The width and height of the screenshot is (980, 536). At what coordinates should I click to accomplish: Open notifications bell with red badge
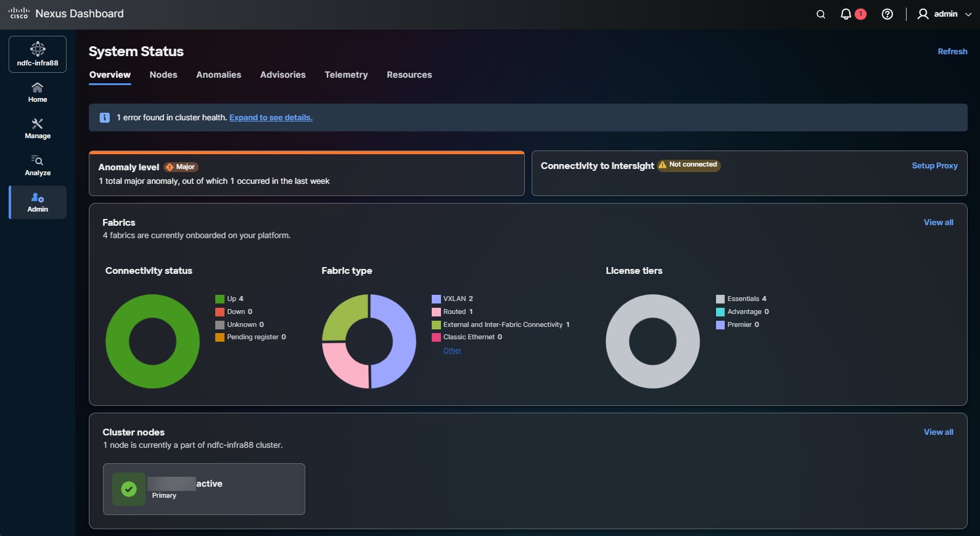coord(853,14)
